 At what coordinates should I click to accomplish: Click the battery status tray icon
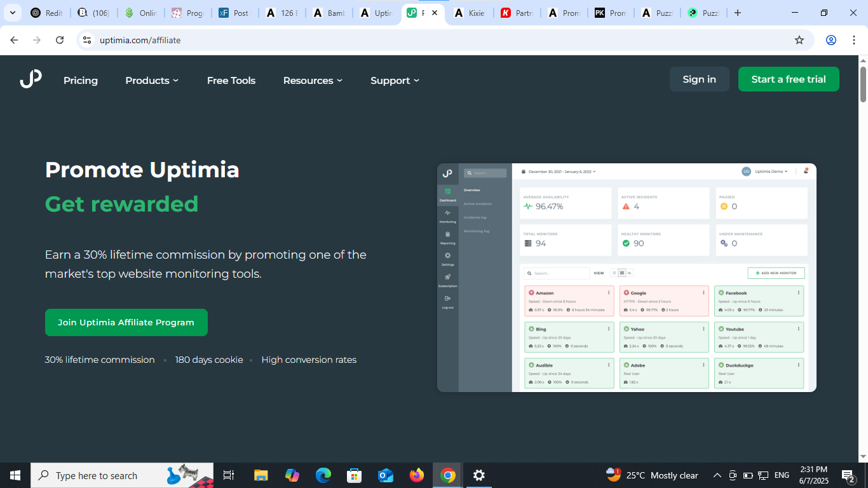click(748, 475)
